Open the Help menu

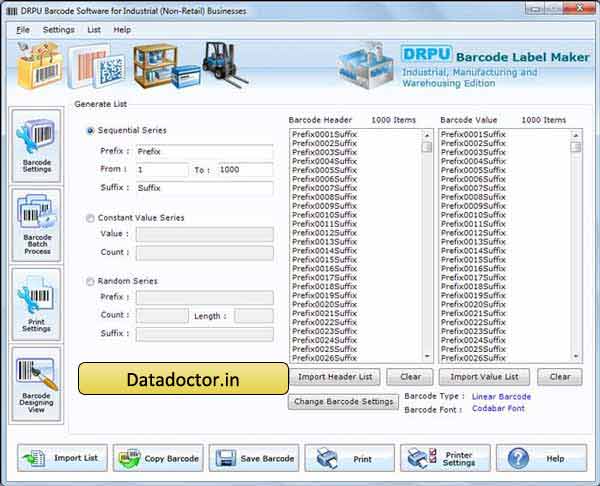pyautogui.click(x=122, y=29)
